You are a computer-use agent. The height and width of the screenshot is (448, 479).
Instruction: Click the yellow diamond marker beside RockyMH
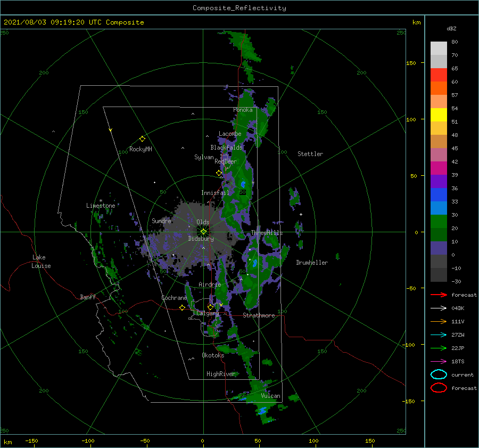(142, 139)
